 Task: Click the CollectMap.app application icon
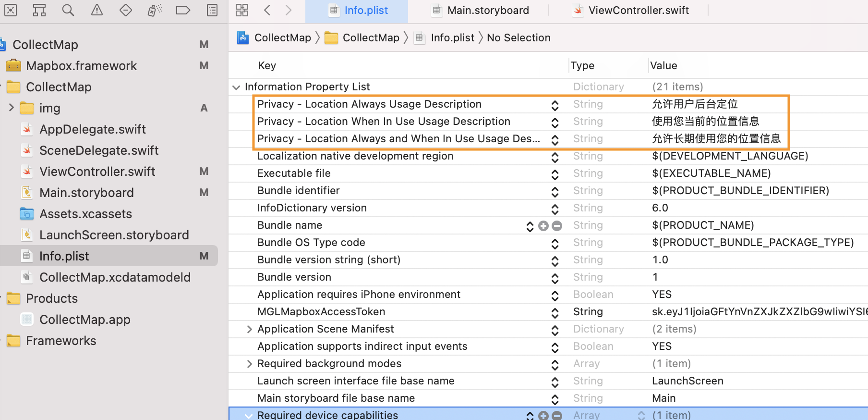tap(27, 319)
